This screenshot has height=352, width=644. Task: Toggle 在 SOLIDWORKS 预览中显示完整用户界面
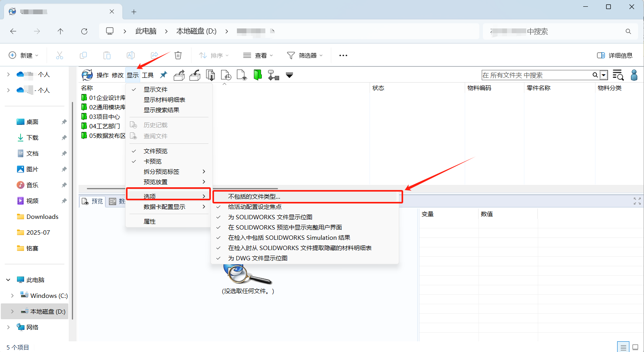(x=305, y=228)
